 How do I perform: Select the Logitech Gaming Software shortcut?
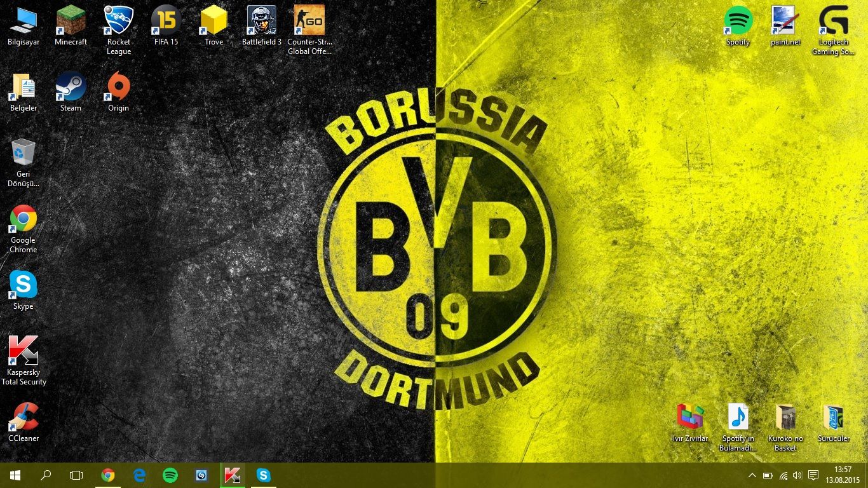tap(833, 30)
